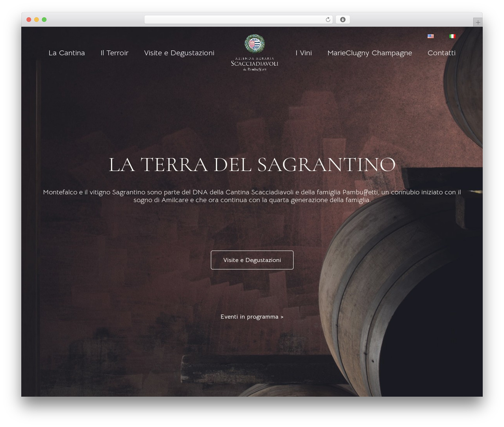Switch site language to English flag
This screenshot has height=427, width=504.
click(x=430, y=36)
